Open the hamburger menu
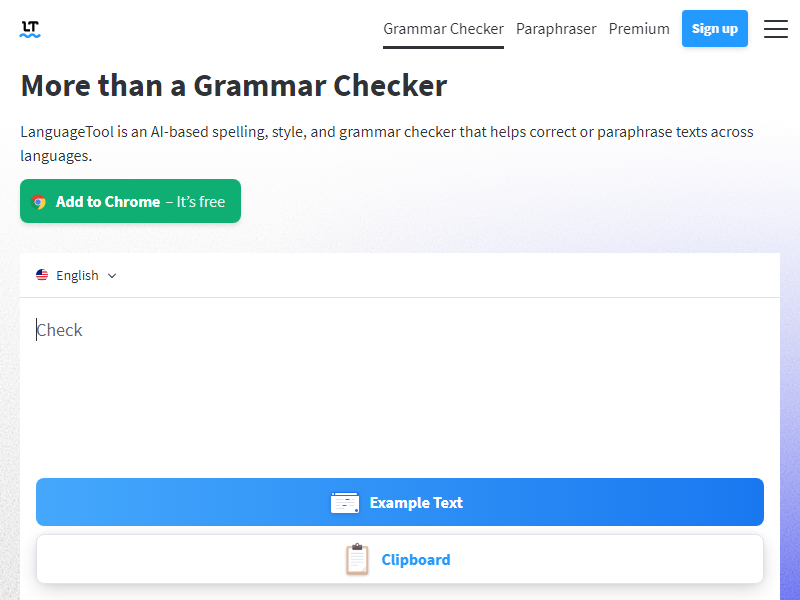The width and height of the screenshot is (800, 600). click(776, 29)
